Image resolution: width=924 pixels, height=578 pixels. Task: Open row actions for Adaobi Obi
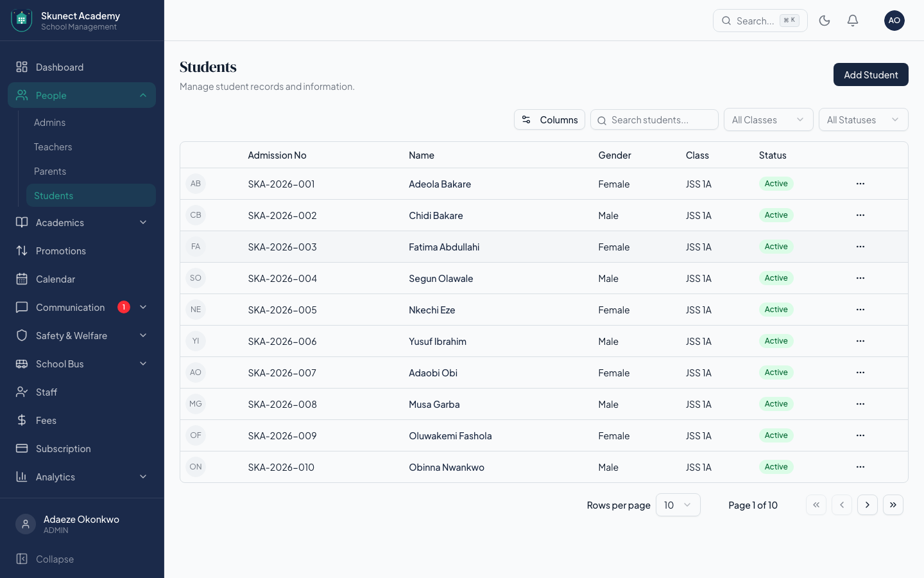pyautogui.click(x=860, y=372)
